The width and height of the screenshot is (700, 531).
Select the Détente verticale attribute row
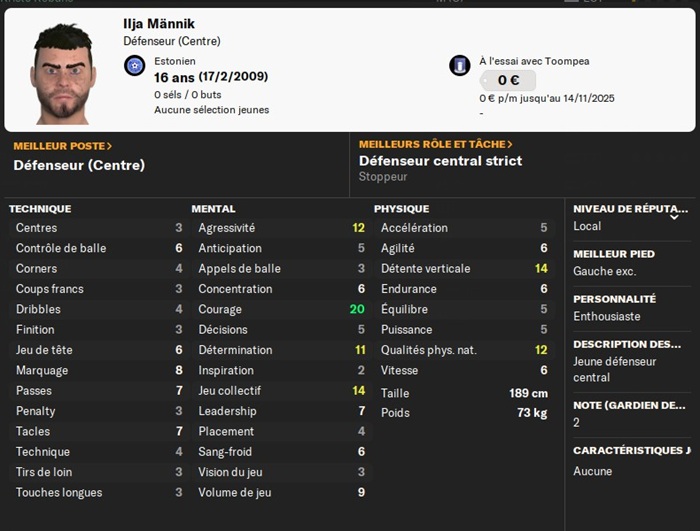[x=464, y=268]
